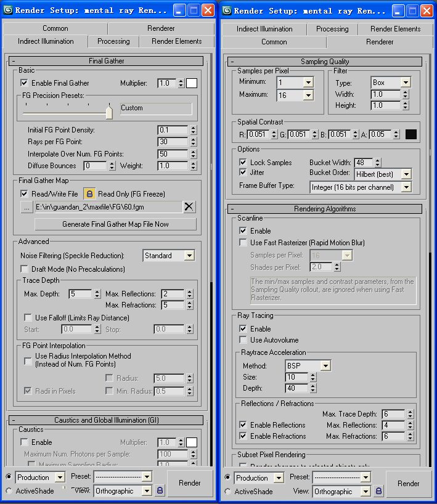Switch to Indirect Illumination tab in right window
Screen dimensions: 437x504
coord(264,29)
